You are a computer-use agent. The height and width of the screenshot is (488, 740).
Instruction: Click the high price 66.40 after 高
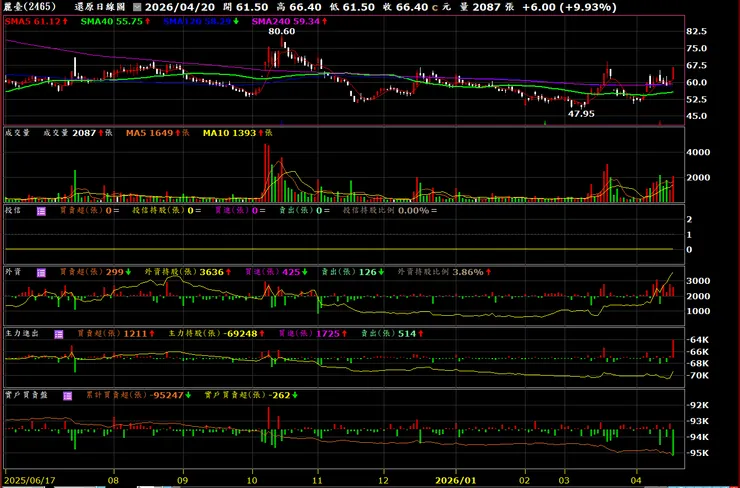[x=306, y=7]
